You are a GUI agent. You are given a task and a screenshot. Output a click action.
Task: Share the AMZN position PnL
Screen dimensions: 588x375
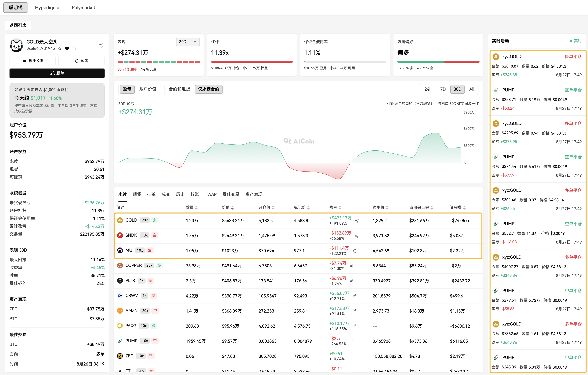coord(355,311)
